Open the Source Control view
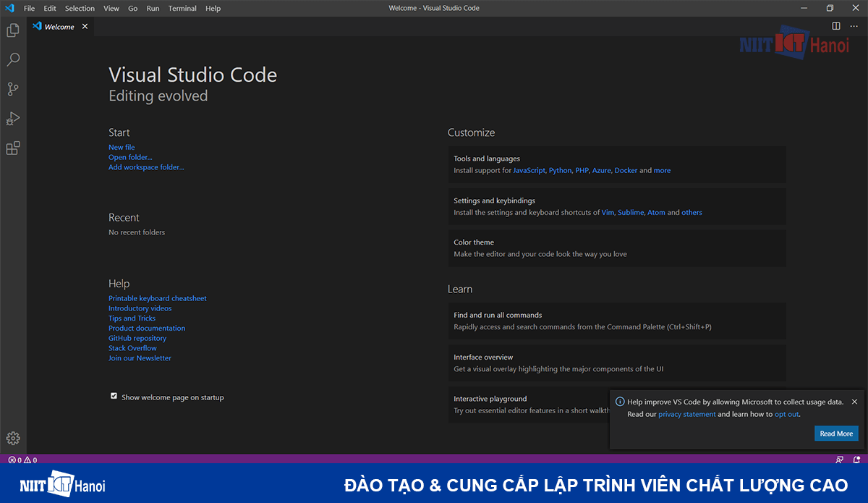868x503 pixels. 13,88
